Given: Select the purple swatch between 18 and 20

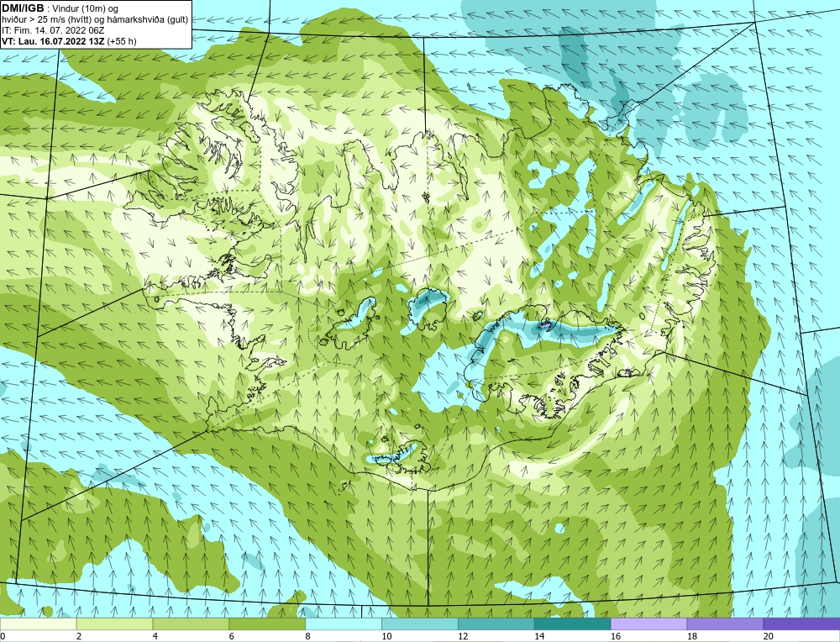Looking at the screenshot, I should pos(726,624).
